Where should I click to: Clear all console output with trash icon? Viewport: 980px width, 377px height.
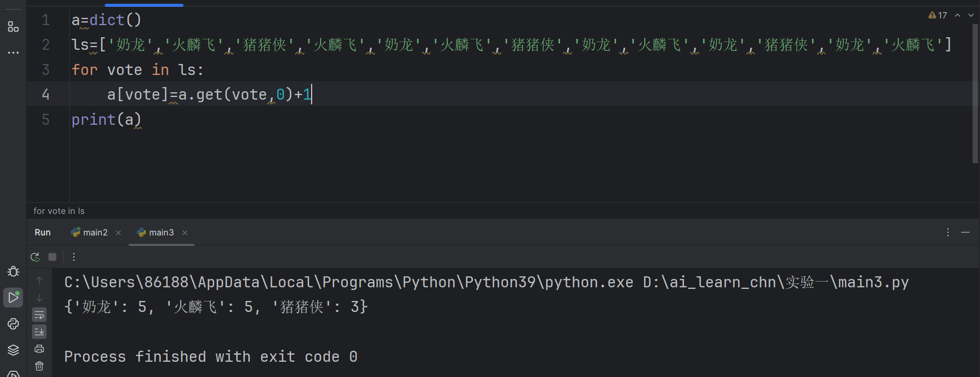coord(39,366)
